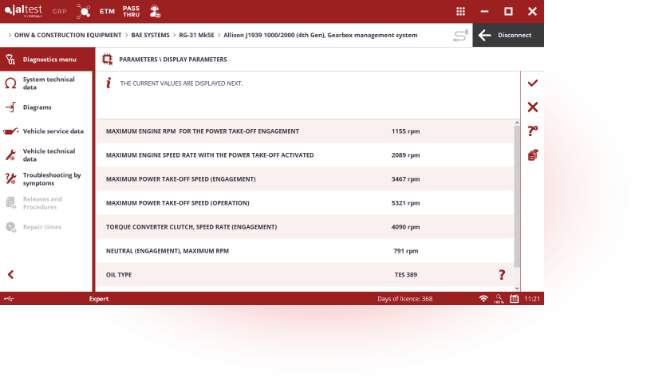Select the BAE SYSTEMS breadcrumb
The image size is (647, 384).
(150, 35)
